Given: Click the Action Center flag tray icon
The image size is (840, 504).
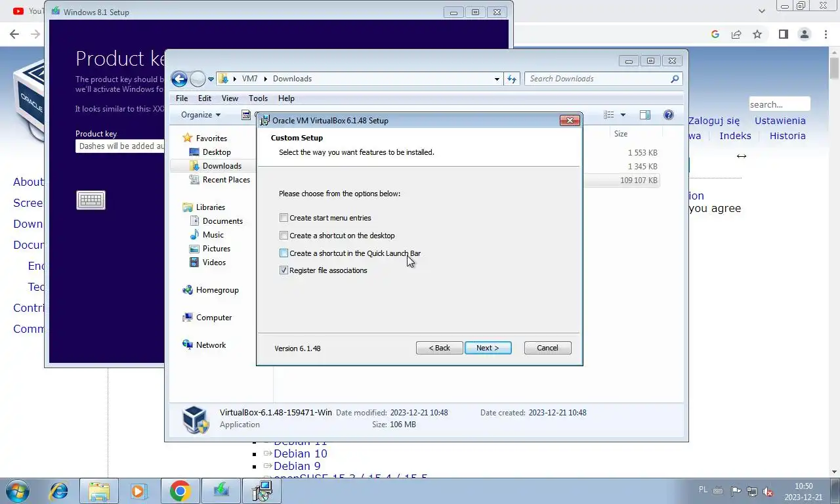Looking at the screenshot, I should pyautogui.click(x=736, y=492).
